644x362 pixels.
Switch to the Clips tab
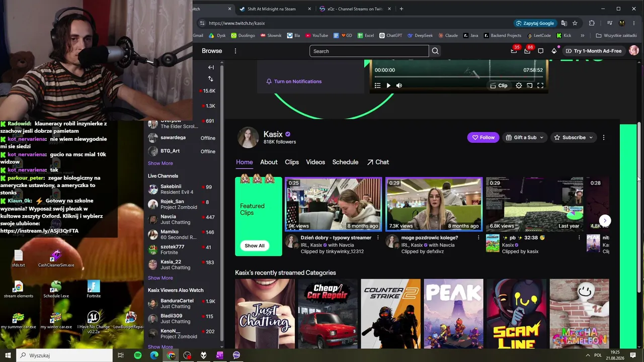pos(292,162)
